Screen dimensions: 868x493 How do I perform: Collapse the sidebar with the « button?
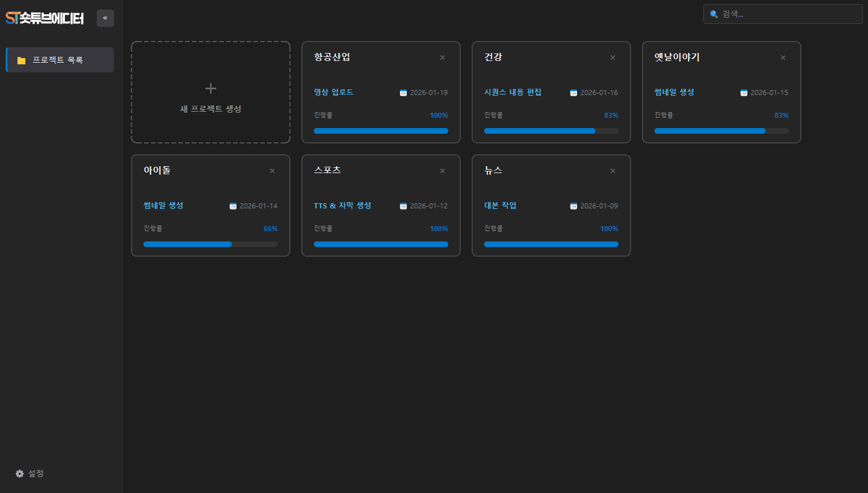105,18
